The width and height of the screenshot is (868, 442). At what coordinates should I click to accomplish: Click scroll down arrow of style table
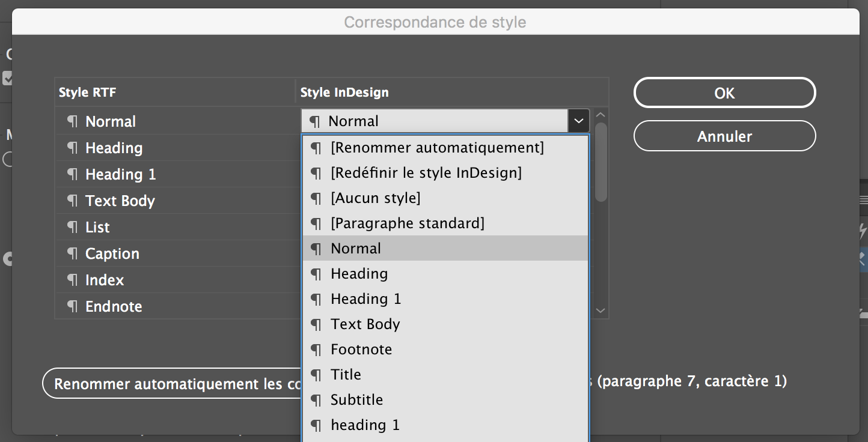tap(601, 310)
